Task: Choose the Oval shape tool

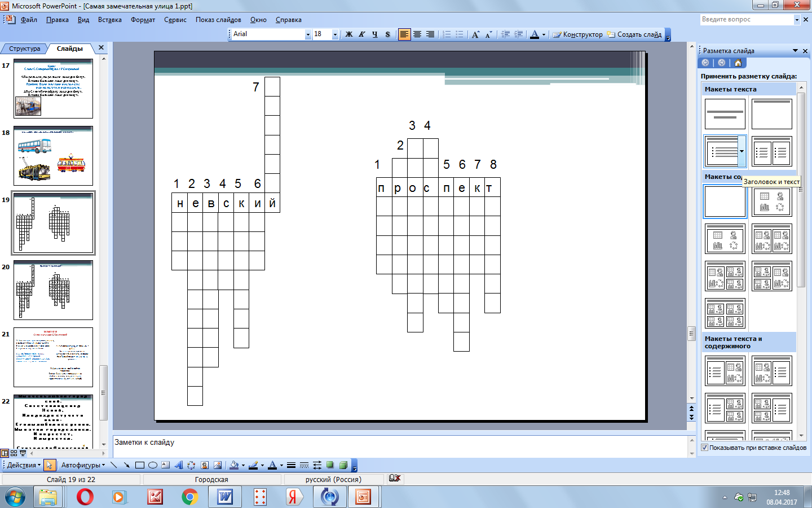Action: (x=153, y=465)
